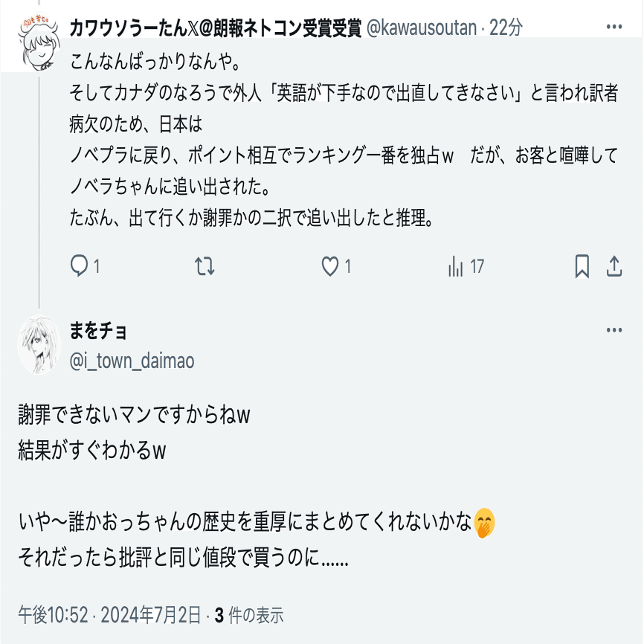Open the view analytics bar-chart icon

click(x=456, y=266)
